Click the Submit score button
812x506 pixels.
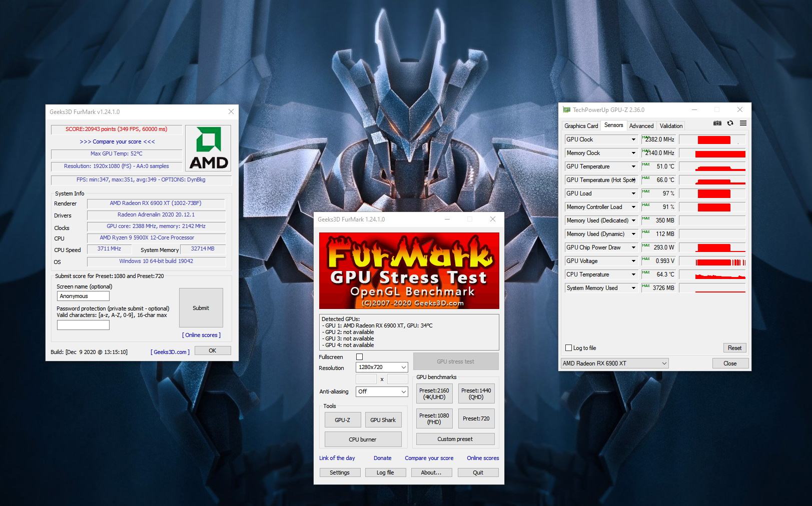(x=201, y=308)
